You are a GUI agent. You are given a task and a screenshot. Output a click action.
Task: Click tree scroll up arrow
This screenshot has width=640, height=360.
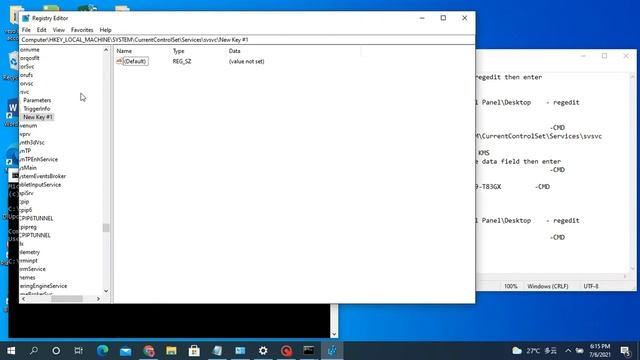106,50
